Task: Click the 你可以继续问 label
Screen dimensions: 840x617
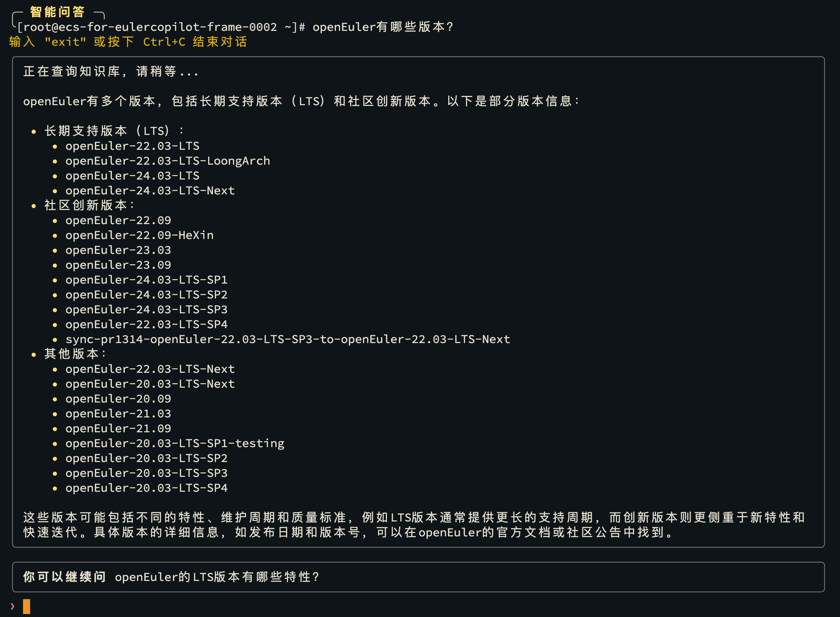Action: 65,577
